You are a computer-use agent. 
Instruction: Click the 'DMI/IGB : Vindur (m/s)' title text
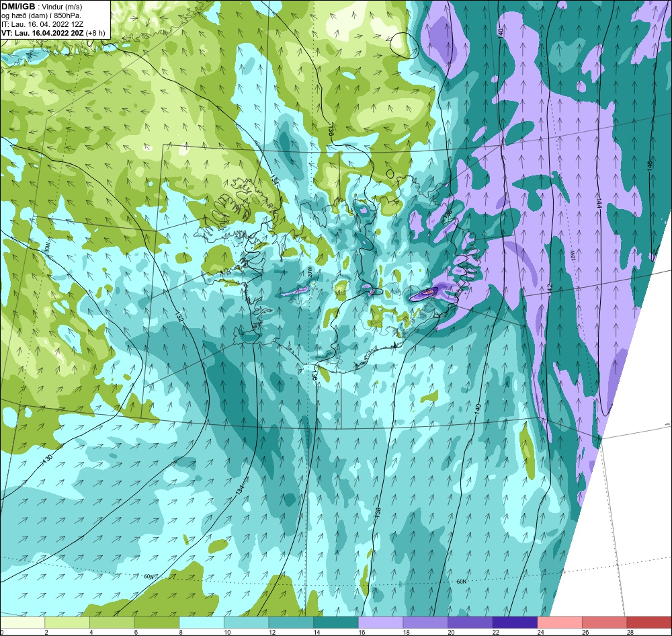42,7
